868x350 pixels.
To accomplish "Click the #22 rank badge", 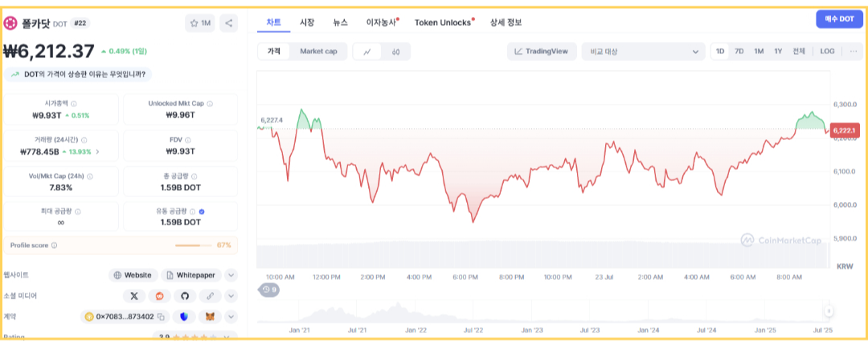I will pos(80,23).
